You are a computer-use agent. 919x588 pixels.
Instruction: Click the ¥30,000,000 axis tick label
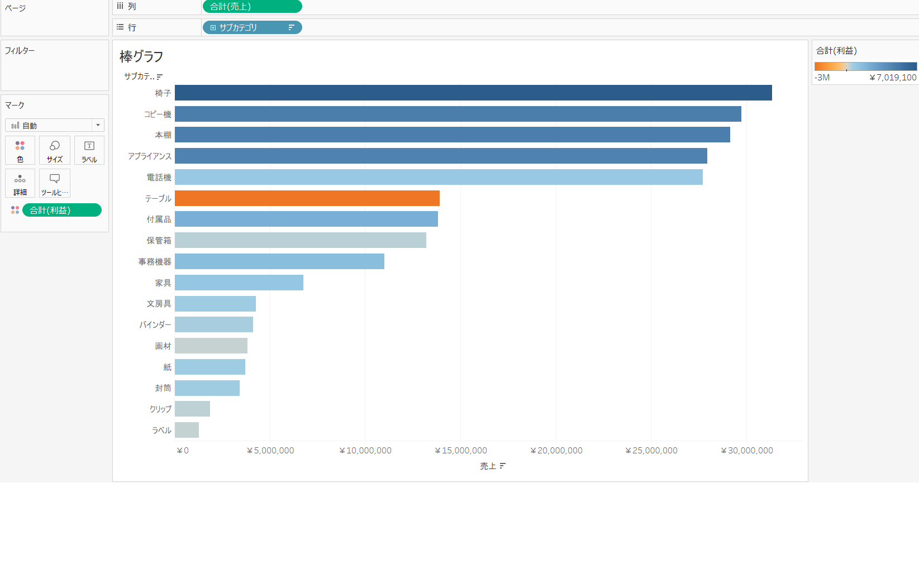[747, 451]
